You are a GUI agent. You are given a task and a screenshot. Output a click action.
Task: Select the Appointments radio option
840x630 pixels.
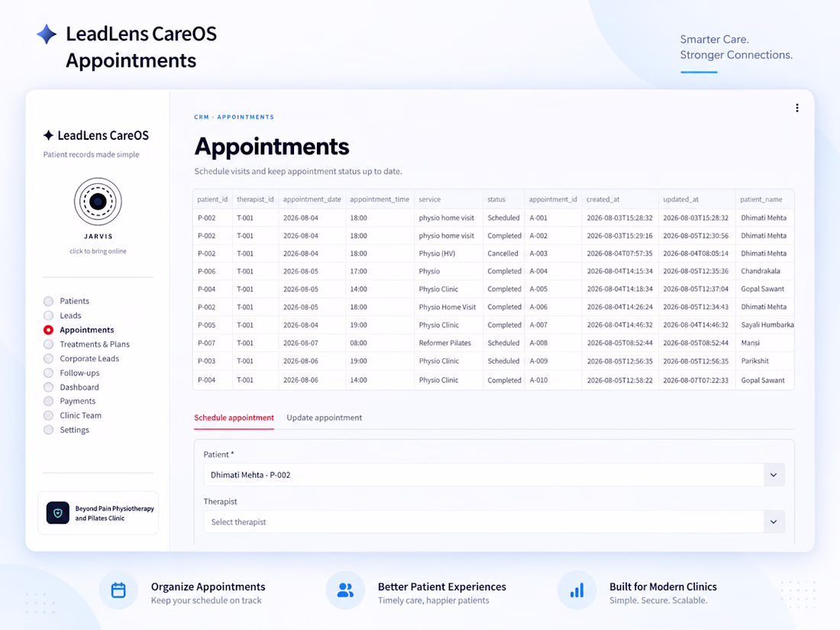tap(48, 330)
